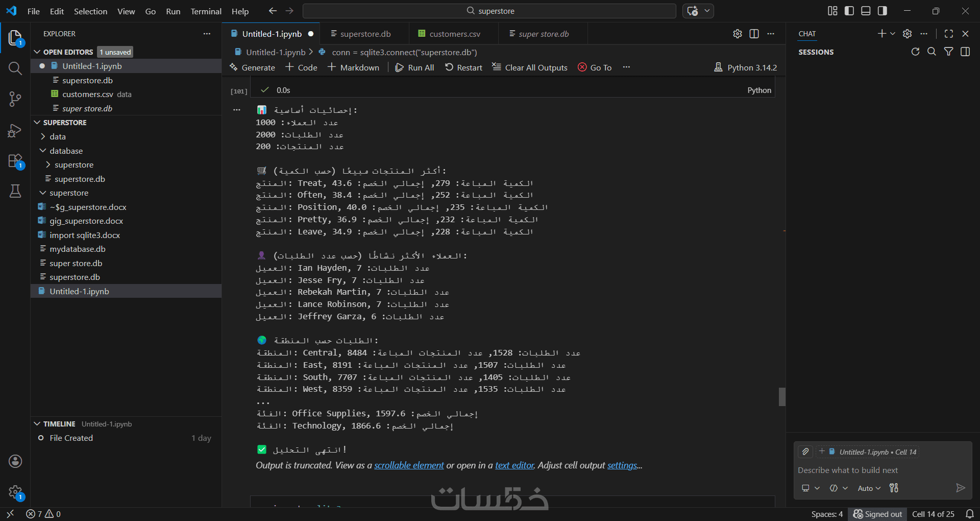This screenshot has width=980, height=521.
Task: Open the Extensions view
Action: pyautogui.click(x=15, y=161)
